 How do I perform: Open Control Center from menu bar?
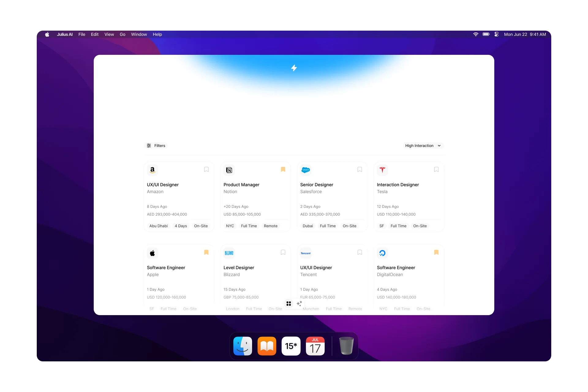tap(496, 34)
